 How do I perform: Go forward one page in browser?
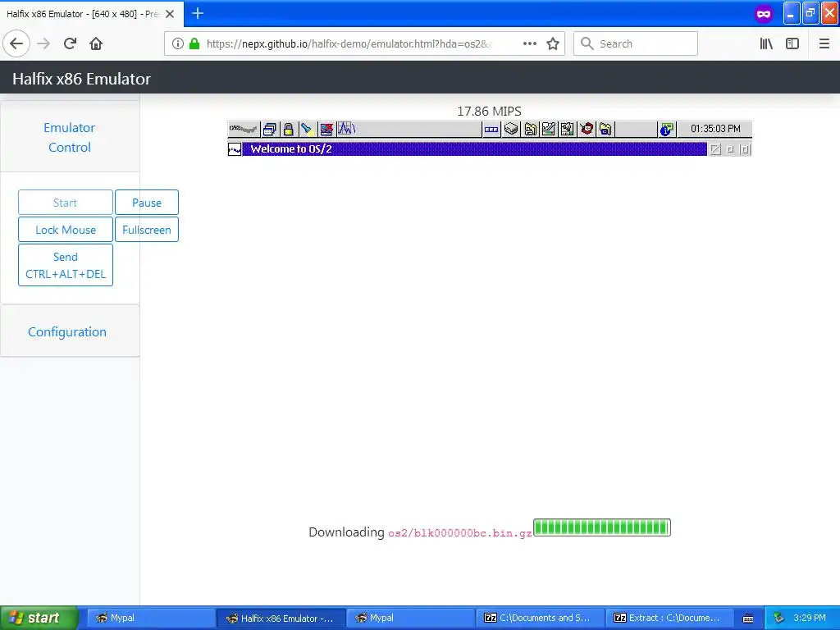[43, 44]
